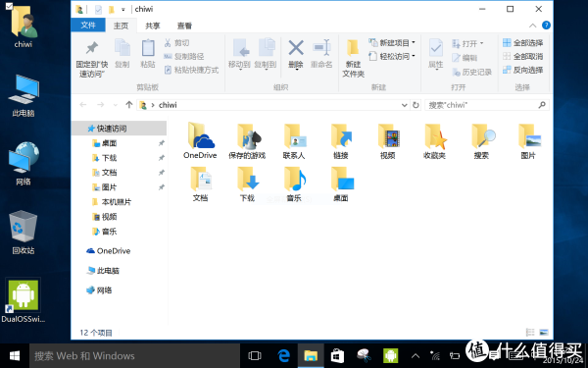Switch to the 查看 ribbon tab

pyautogui.click(x=184, y=26)
